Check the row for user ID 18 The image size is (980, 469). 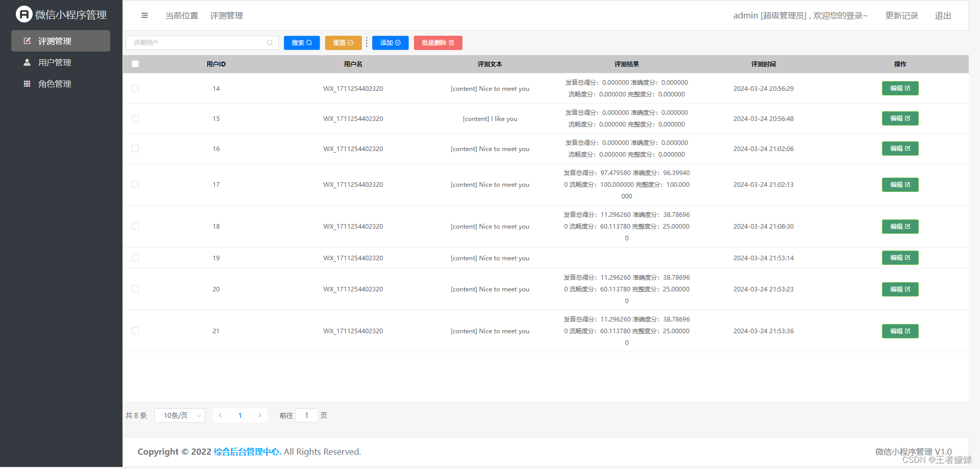135,226
